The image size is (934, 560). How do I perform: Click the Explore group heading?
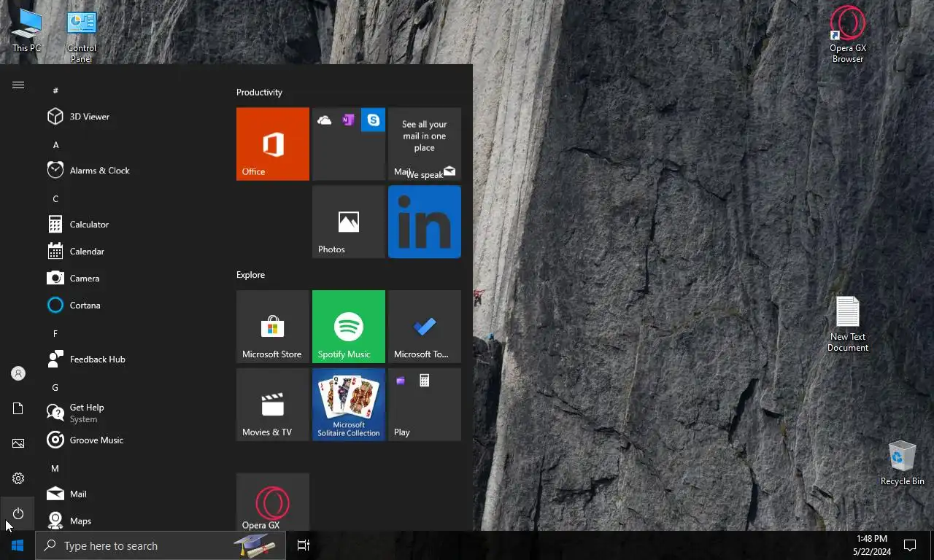(x=250, y=275)
